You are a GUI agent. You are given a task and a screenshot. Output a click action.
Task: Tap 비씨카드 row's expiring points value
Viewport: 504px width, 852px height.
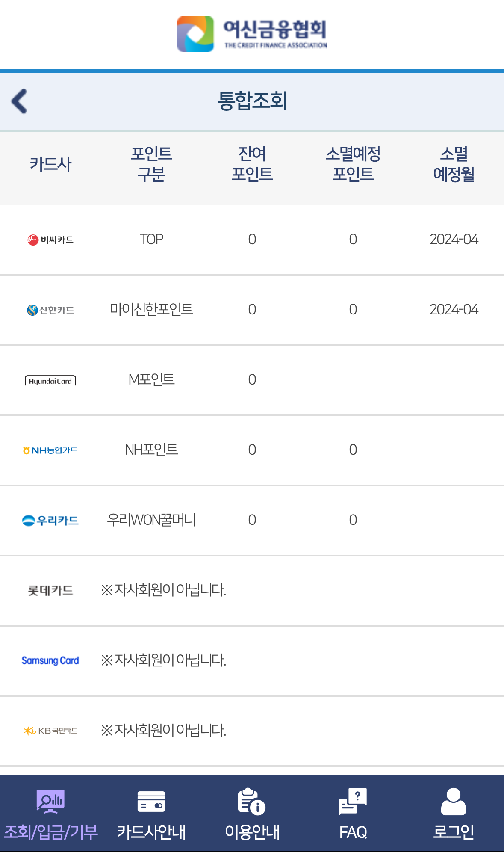pyautogui.click(x=353, y=239)
